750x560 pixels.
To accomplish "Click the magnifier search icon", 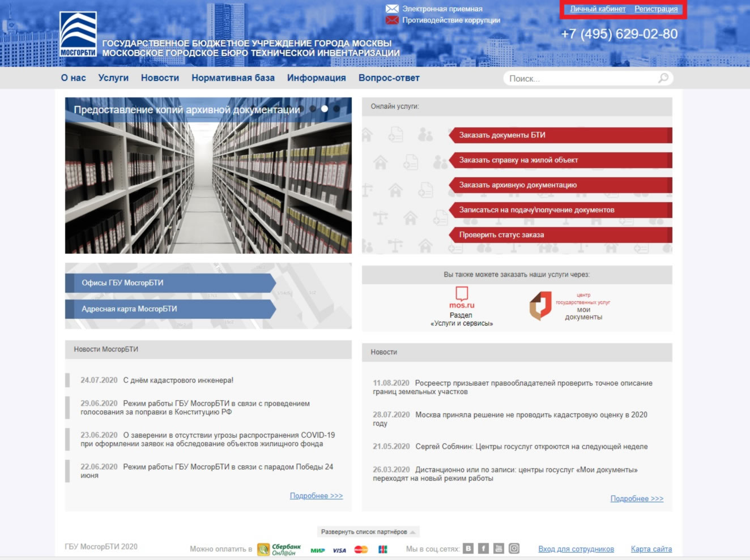I will pos(663,78).
